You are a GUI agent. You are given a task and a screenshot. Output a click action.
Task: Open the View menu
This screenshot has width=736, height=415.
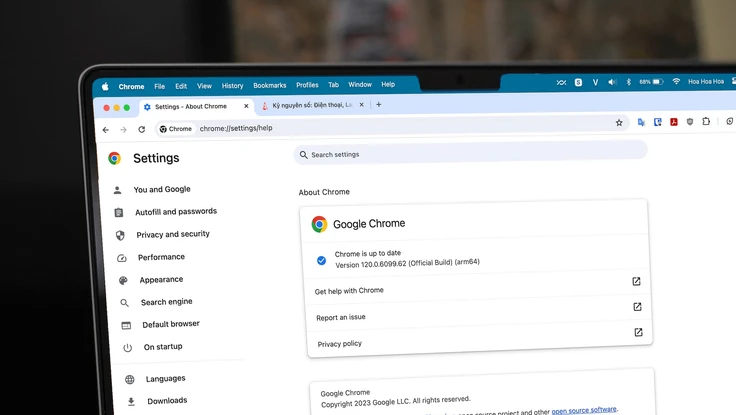pyautogui.click(x=204, y=86)
